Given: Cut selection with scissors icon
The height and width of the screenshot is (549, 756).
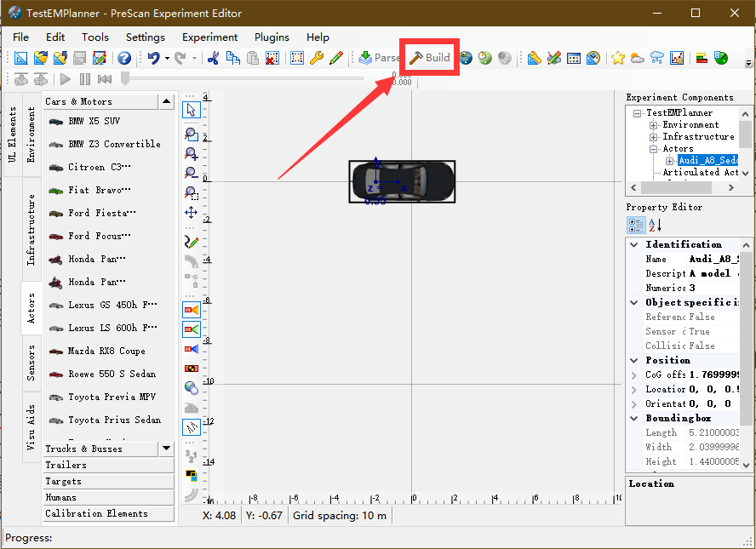Looking at the screenshot, I should (213, 58).
